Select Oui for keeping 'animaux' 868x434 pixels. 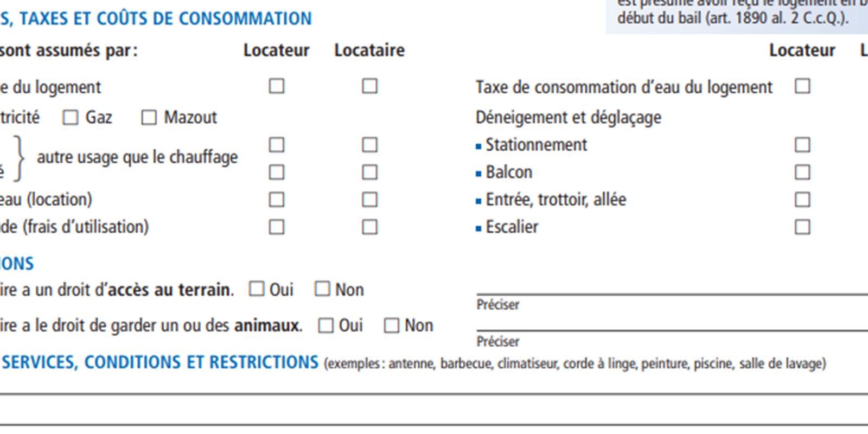325,325
